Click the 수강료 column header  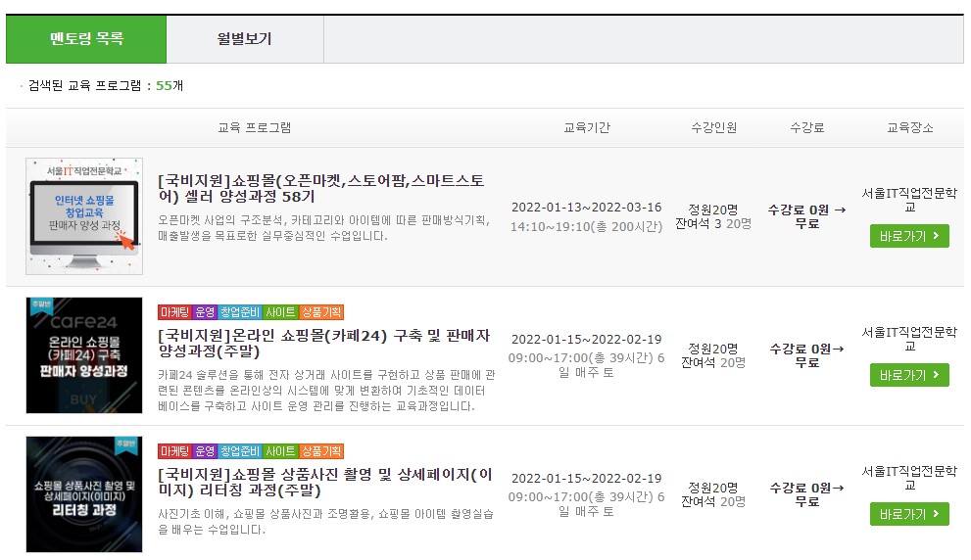click(x=807, y=127)
